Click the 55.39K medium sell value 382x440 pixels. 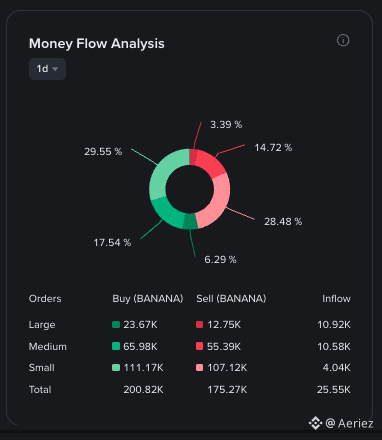coord(224,347)
